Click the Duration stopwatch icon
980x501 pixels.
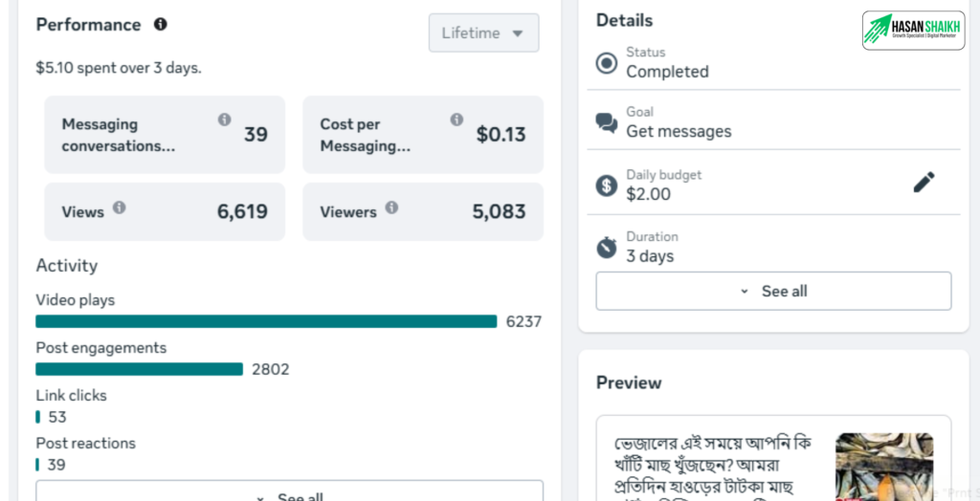coord(607,248)
